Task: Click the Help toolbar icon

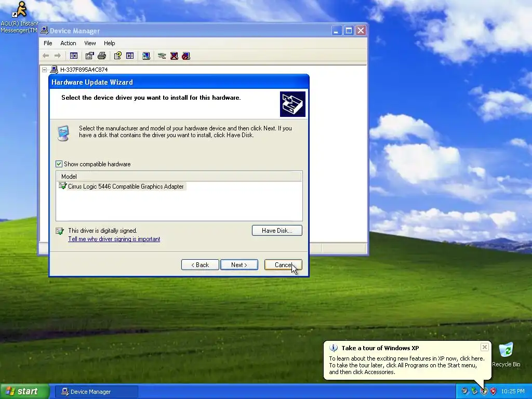Action: pyautogui.click(x=118, y=56)
